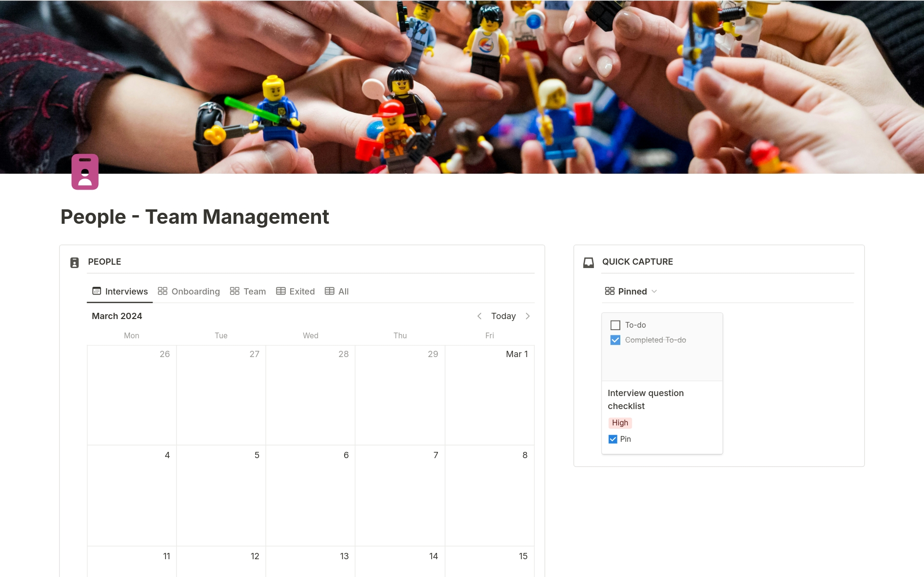
Task: Click the High priority tag on checklist
Action: [x=619, y=422]
